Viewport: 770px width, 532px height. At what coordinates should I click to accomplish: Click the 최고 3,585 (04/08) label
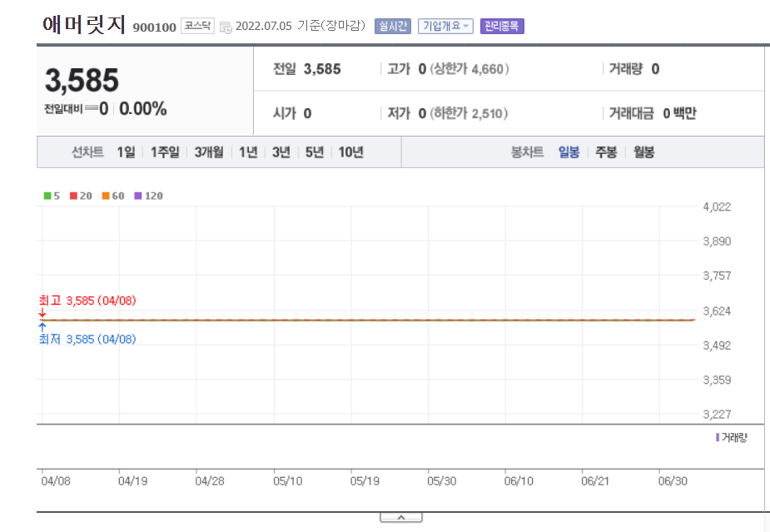[87, 301]
